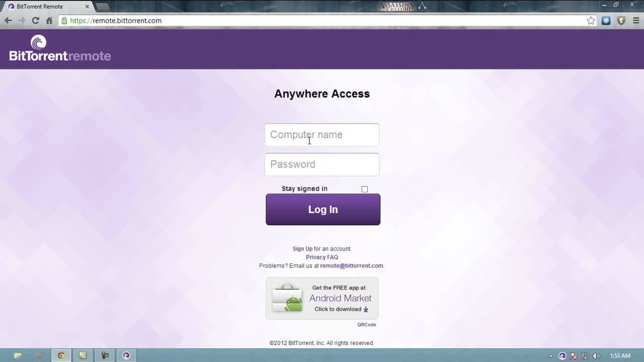Image resolution: width=644 pixels, height=362 pixels.
Task: Open a new tab button
Action: pyautogui.click(x=102, y=7)
